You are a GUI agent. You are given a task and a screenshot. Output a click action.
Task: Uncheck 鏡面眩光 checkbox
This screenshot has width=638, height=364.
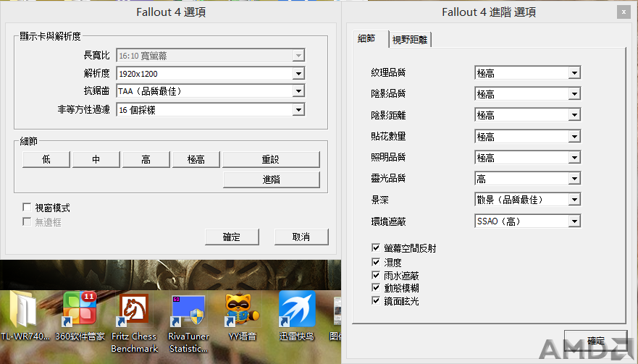pos(376,300)
